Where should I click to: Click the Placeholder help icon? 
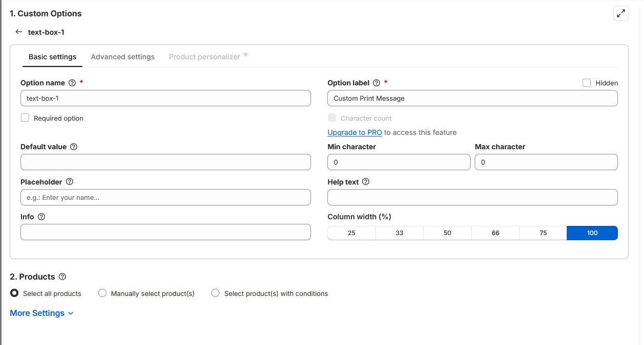pos(69,181)
